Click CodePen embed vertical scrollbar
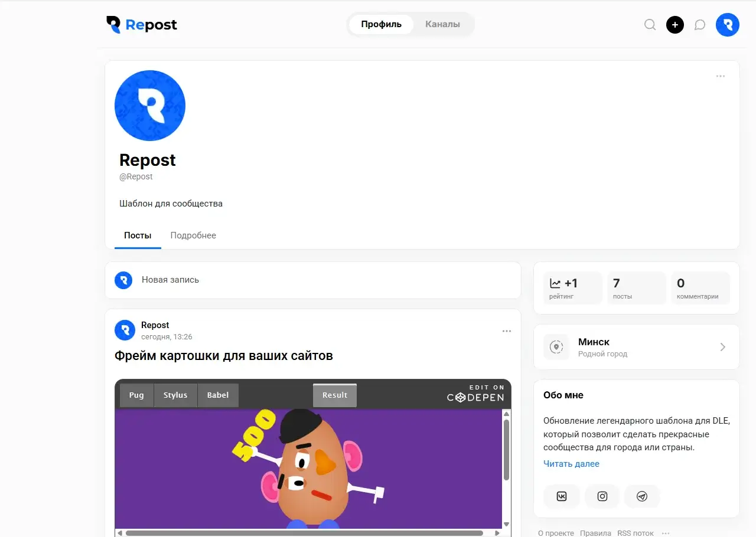The height and width of the screenshot is (537, 756). 506,450
